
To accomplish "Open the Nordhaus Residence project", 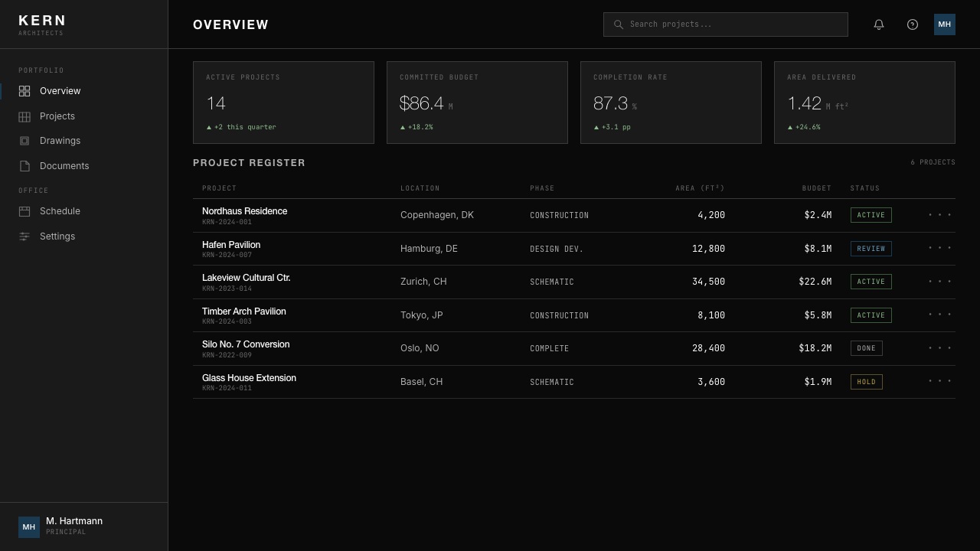I will (x=244, y=211).
